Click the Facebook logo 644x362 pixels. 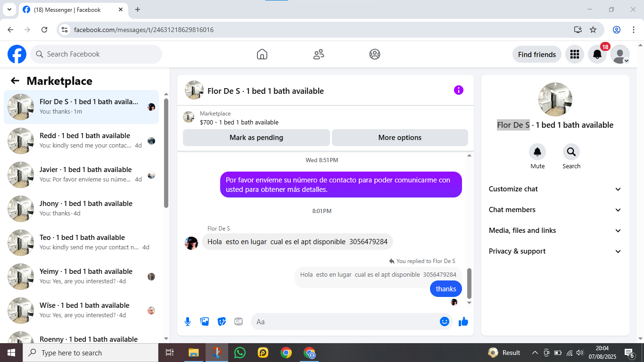tap(17, 54)
